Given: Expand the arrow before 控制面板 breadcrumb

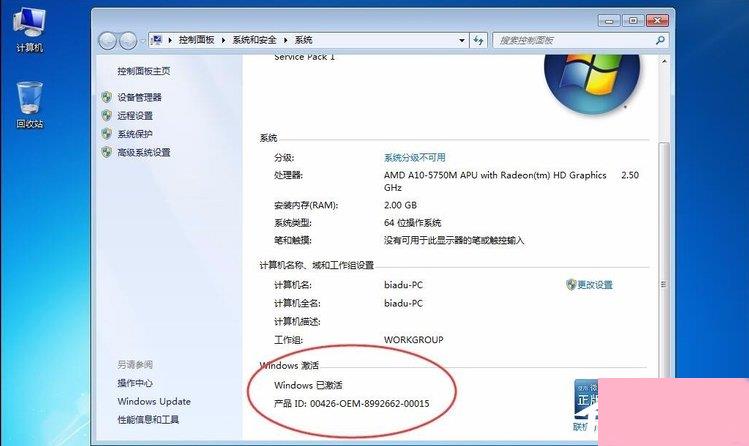Looking at the screenshot, I should click(170, 40).
